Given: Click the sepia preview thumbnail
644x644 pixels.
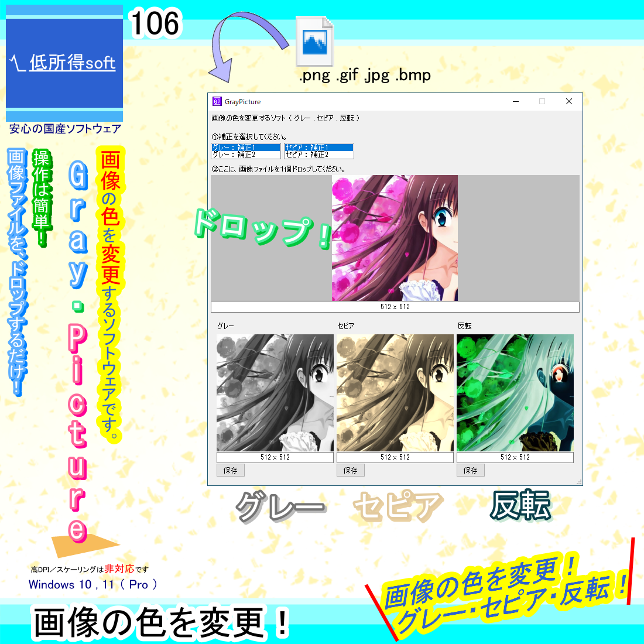Looking at the screenshot, I should [x=395, y=393].
